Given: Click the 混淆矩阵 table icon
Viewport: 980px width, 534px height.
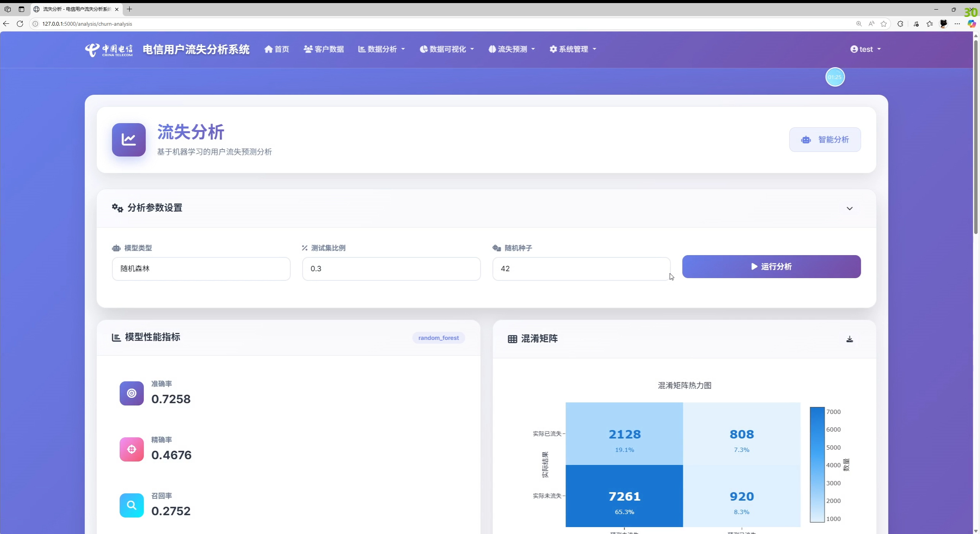Looking at the screenshot, I should coord(512,339).
